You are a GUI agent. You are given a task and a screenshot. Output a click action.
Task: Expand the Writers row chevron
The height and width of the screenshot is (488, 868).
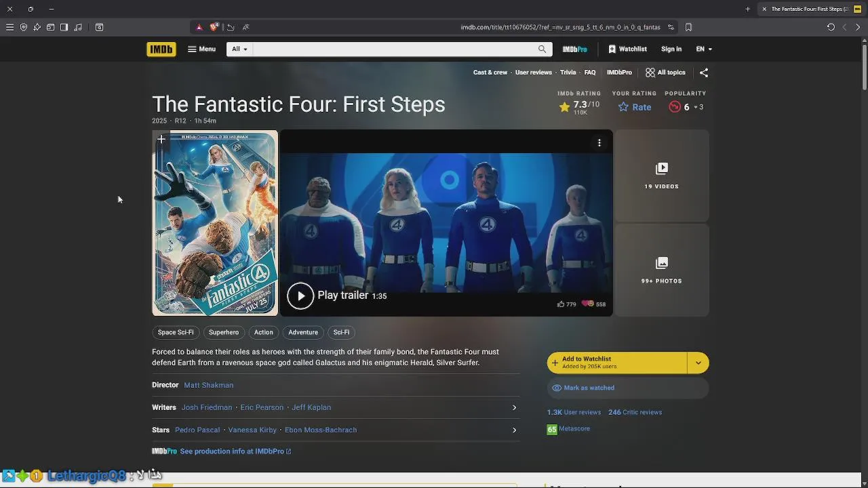pyautogui.click(x=514, y=407)
